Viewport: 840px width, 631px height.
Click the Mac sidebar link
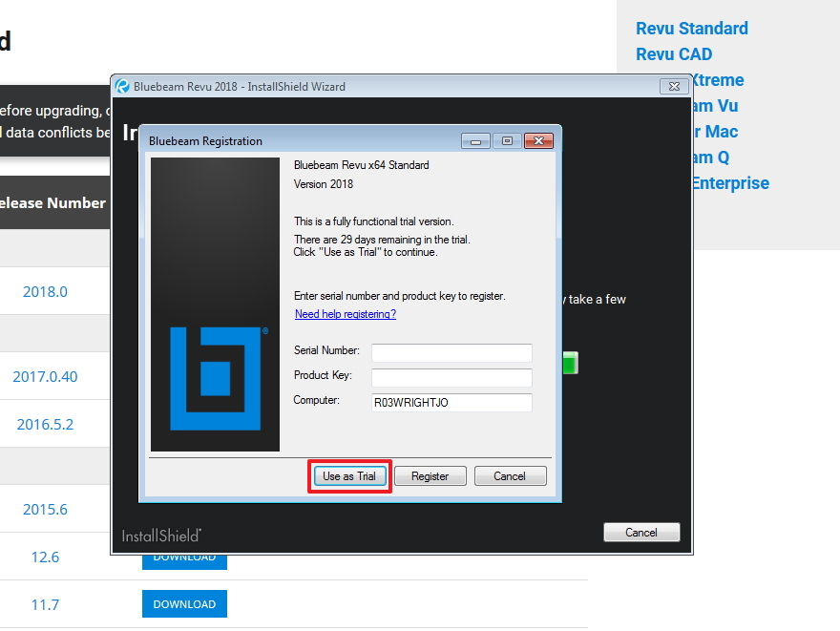point(715,131)
